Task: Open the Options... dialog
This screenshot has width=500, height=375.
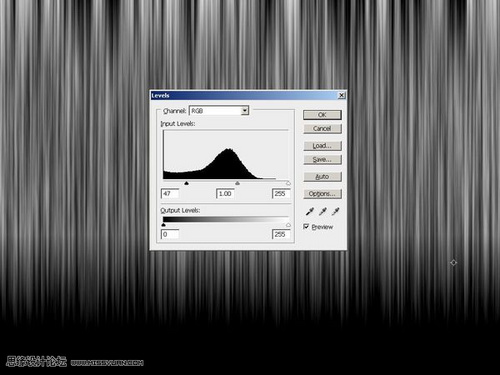Action: [x=322, y=194]
